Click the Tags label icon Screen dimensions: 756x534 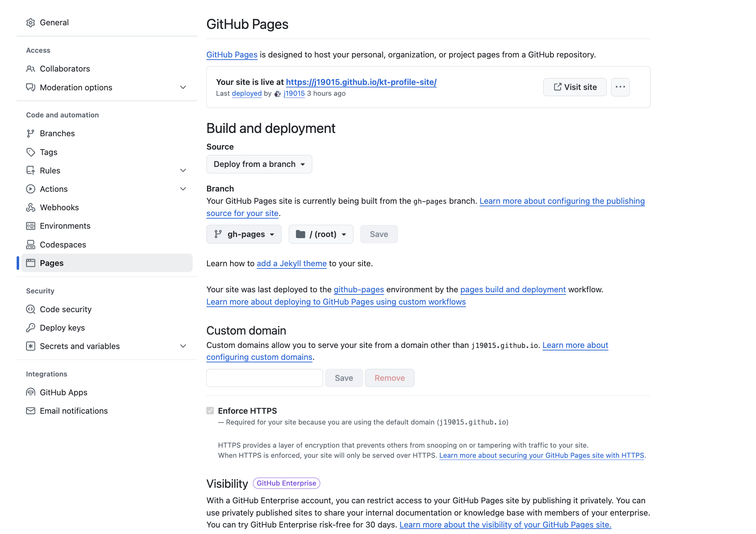(x=31, y=152)
